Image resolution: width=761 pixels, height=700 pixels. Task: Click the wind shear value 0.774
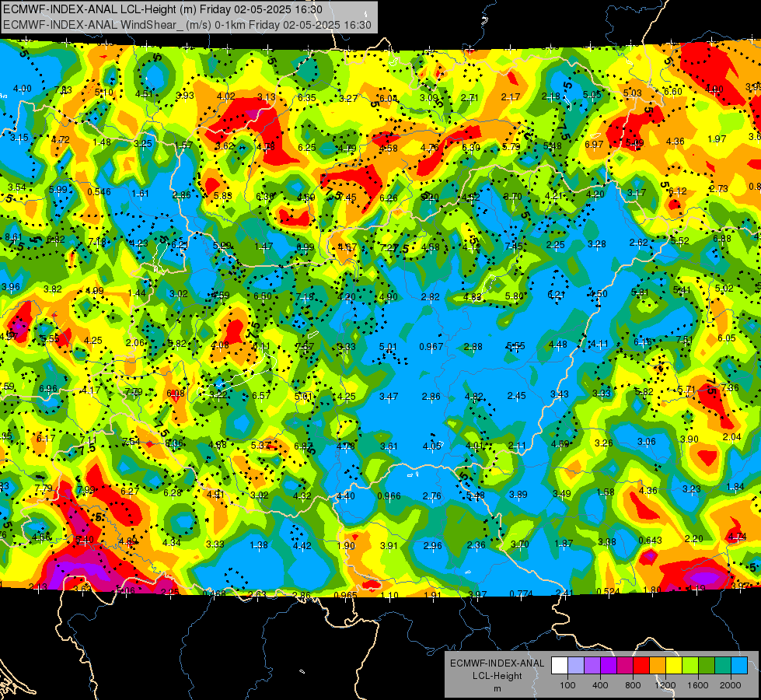[x=522, y=593]
